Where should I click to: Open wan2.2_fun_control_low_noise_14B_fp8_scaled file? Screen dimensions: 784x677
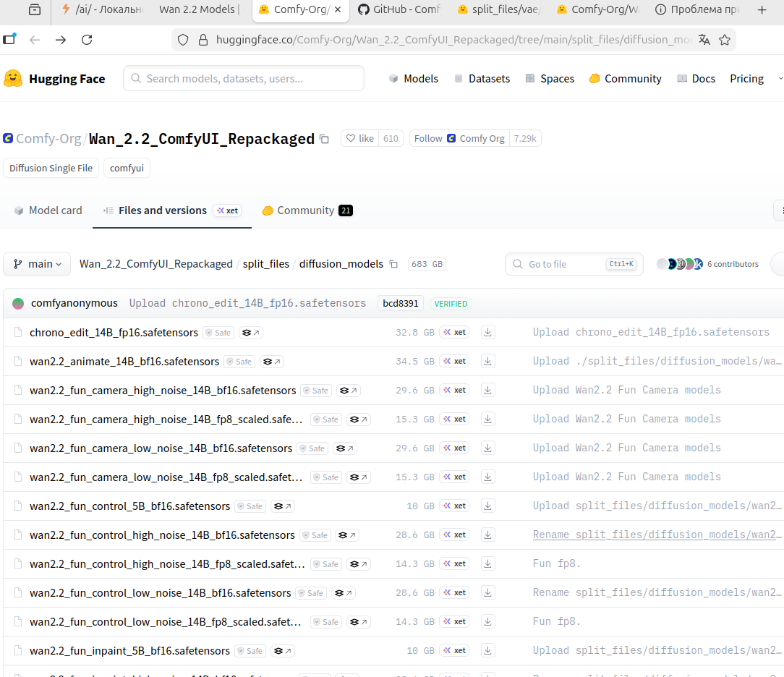point(166,622)
